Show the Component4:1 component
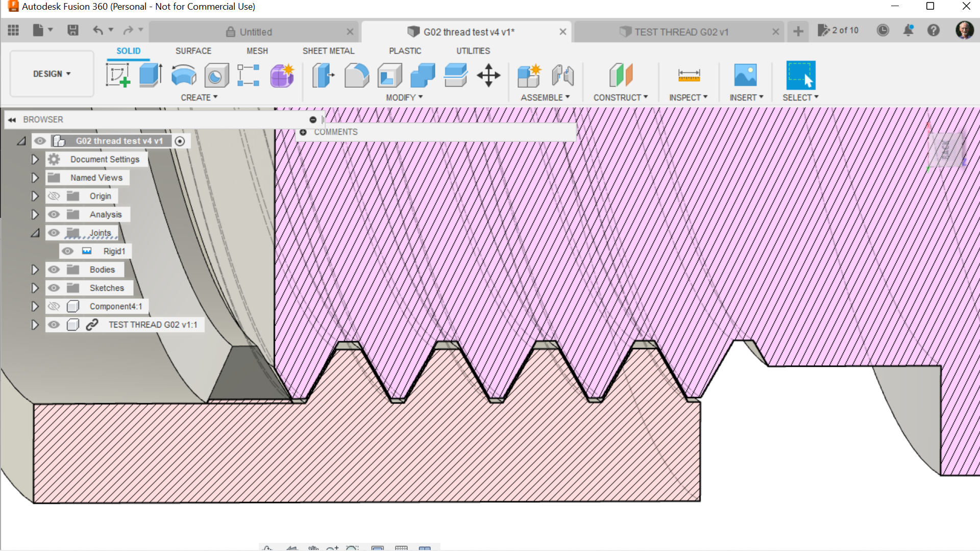 click(x=53, y=306)
